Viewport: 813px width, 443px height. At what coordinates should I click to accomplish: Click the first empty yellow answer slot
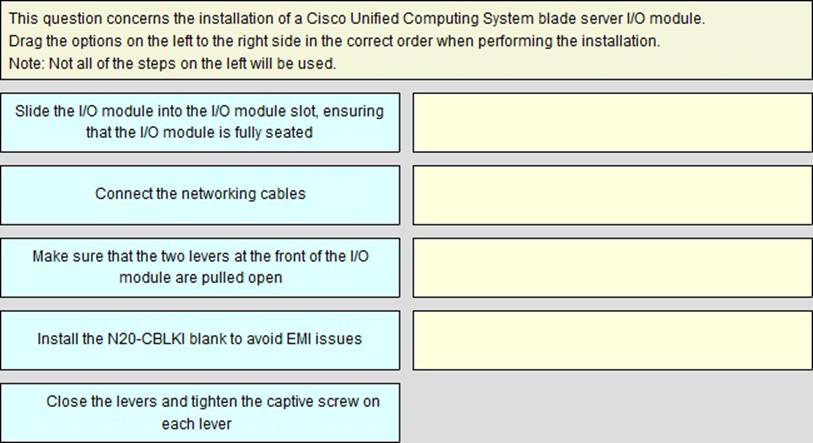[612, 122]
